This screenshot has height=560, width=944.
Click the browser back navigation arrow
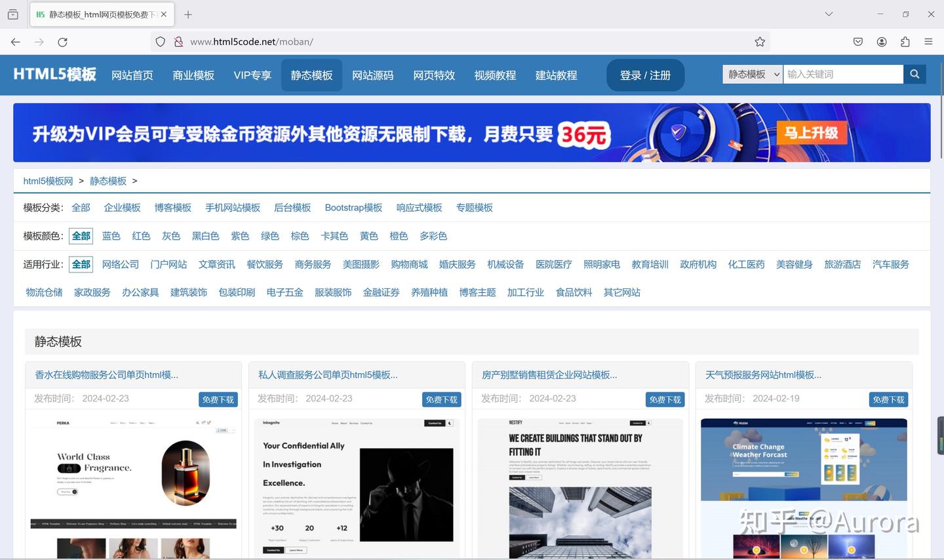click(15, 41)
